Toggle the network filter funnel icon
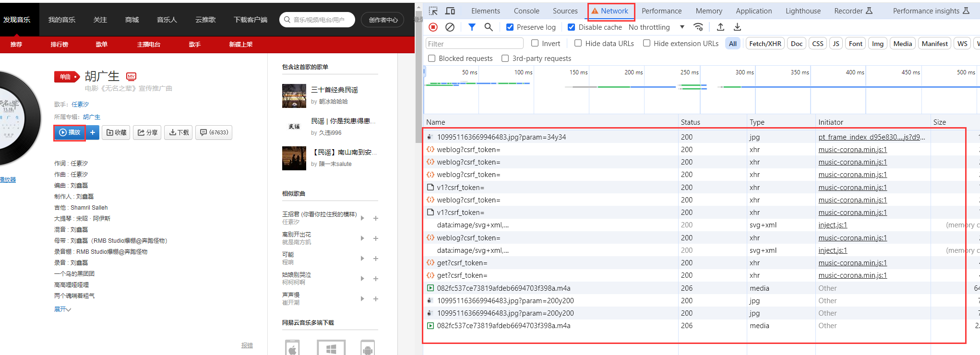The width and height of the screenshot is (980, 355). pos(472,27)
